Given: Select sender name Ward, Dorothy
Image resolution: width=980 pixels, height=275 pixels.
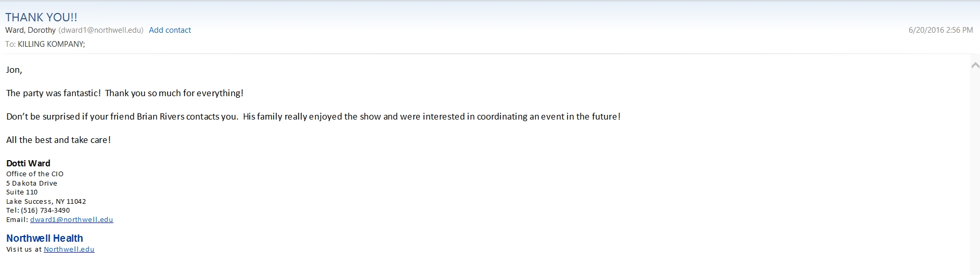Looking at the screenshot, I should [30, 30].
